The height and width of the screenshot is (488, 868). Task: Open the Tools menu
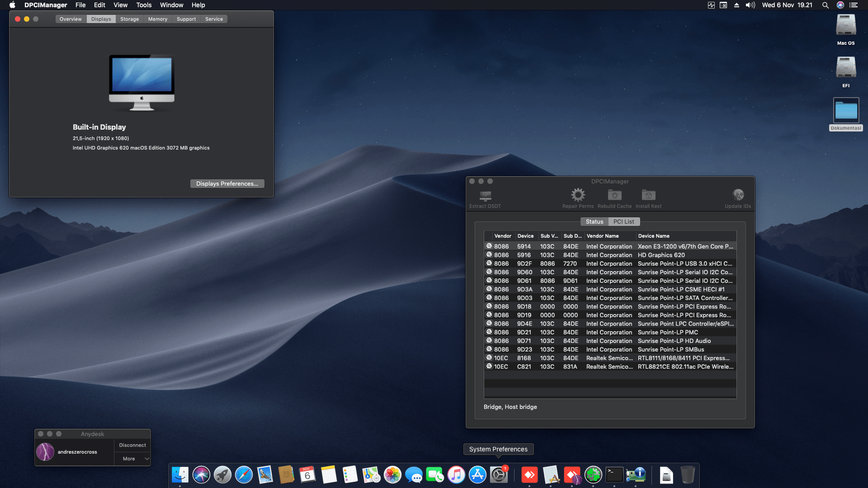tap(143, 5)
